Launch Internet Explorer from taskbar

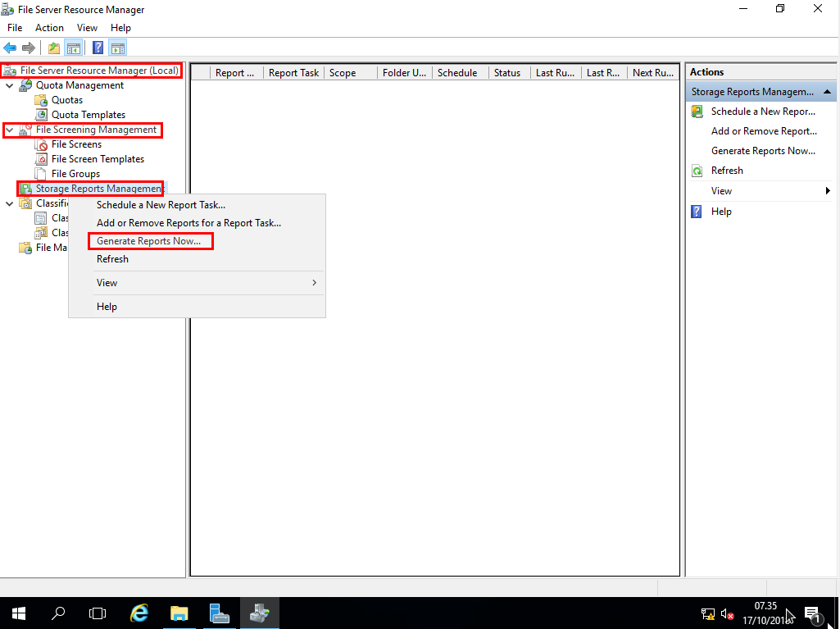(139, 613)
